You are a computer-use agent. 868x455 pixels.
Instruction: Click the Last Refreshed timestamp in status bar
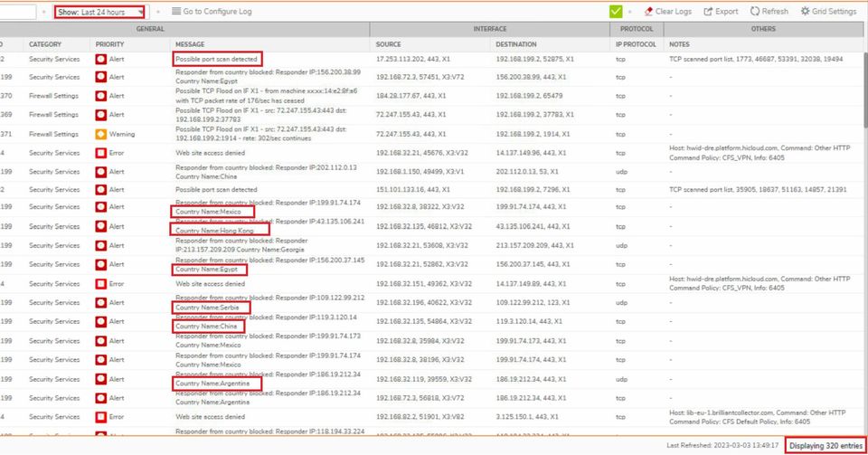coord(722,446)
